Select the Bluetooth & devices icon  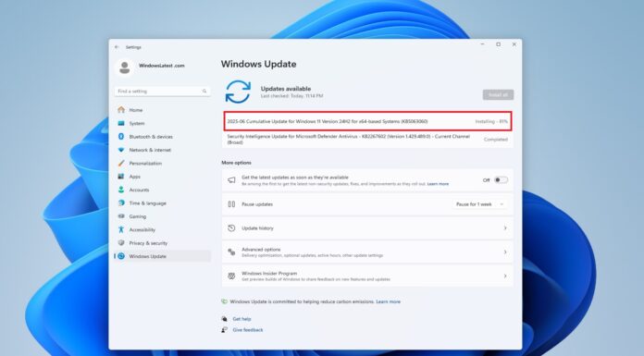pyautogui.click(x=120, y=136)
